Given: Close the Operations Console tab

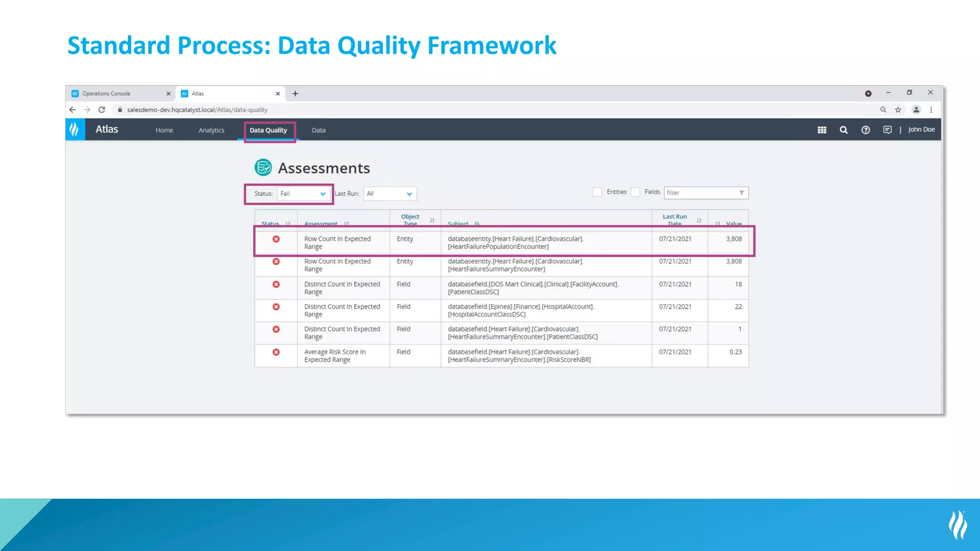Looking at the screenshot, I should (x=168, y=94).
